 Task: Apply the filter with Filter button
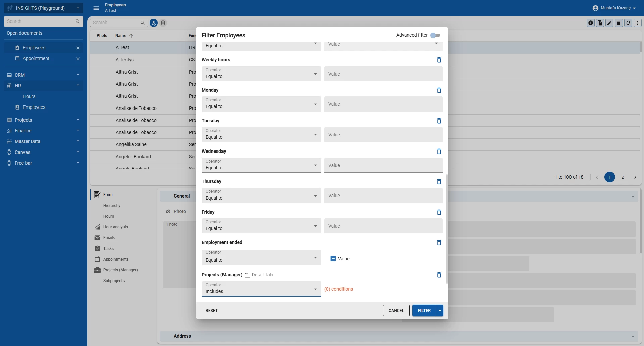[424, 311]
